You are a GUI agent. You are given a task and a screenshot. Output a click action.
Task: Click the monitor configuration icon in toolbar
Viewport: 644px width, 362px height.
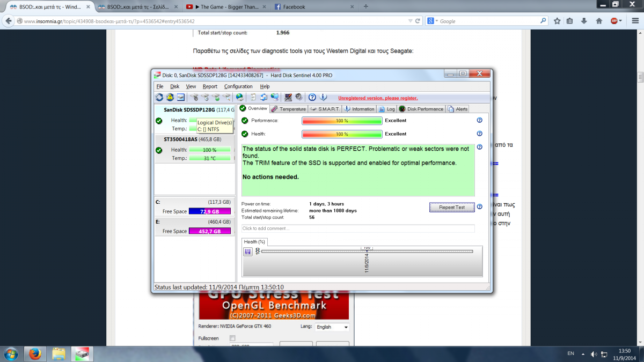point(288,97)
